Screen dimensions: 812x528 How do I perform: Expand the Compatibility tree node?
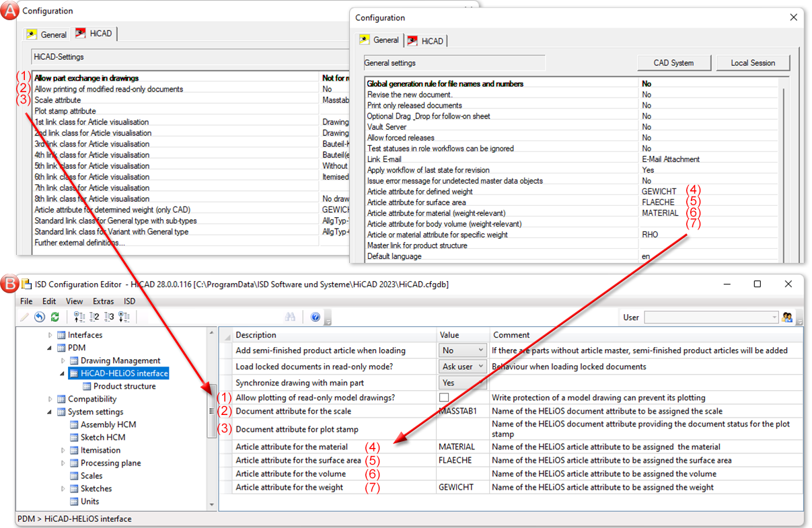tap(50, 399)
